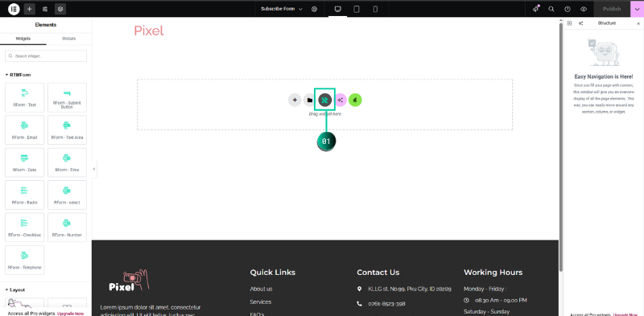The image size is (644, 316).
Task: Select the RForm - Text widget
Action: pos(25,97)
